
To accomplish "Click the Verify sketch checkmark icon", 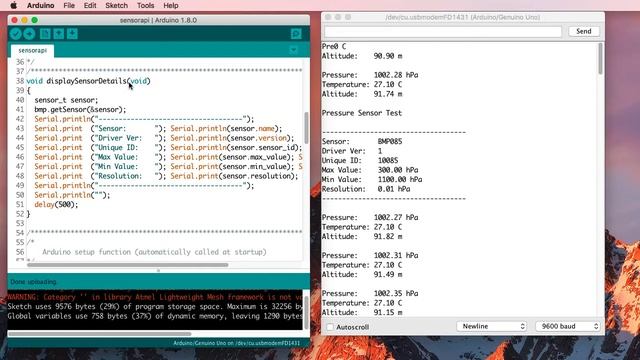I will click(16, 34).
